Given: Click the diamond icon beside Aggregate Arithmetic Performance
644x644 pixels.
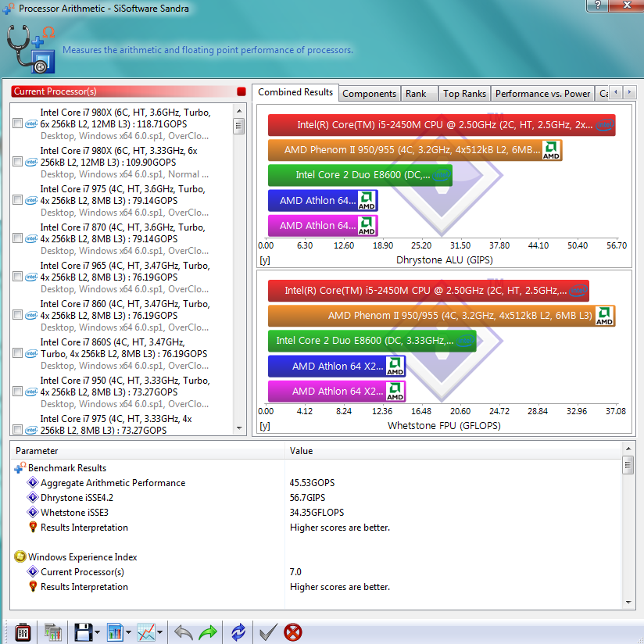Looking at the screenshot, I should point(33,482).
